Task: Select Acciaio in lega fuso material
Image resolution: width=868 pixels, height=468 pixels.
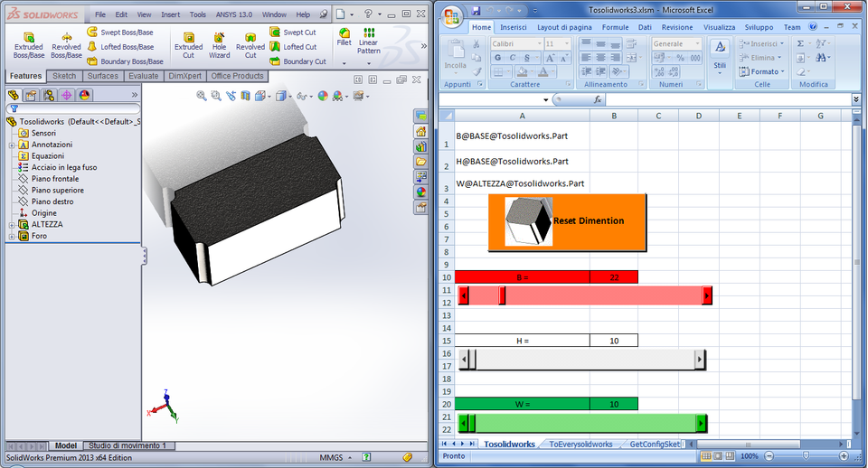Action: (58, 168)
